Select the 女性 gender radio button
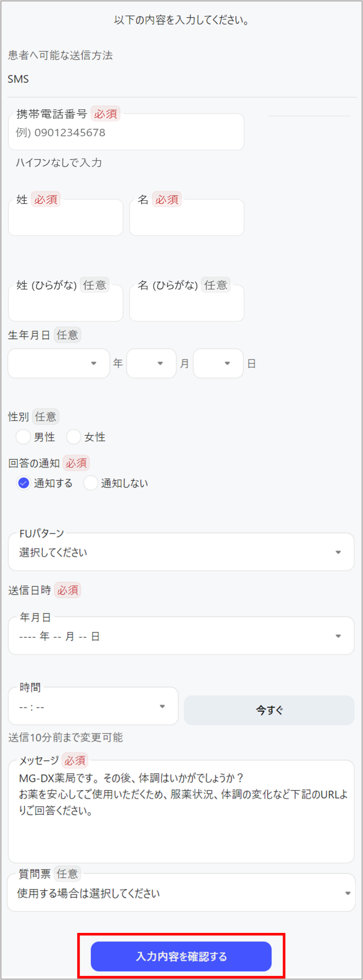The image size is (363, 980). click(x=74, y=437)
